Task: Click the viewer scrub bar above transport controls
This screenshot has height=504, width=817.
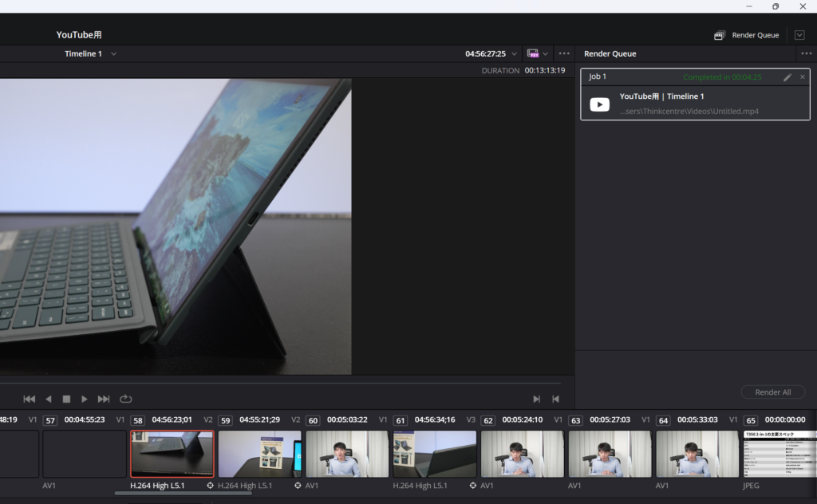Action: [280, 384]
